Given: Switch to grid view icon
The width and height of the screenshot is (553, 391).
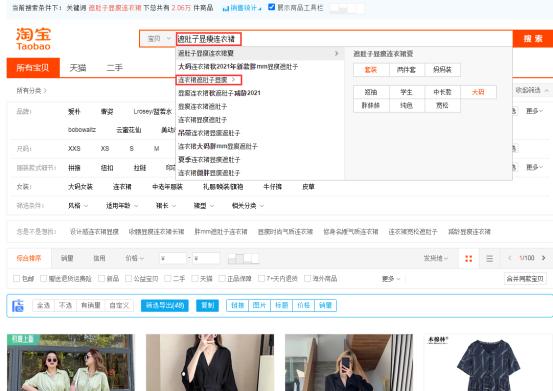Looking at the screenshot, I should point(468,258).
